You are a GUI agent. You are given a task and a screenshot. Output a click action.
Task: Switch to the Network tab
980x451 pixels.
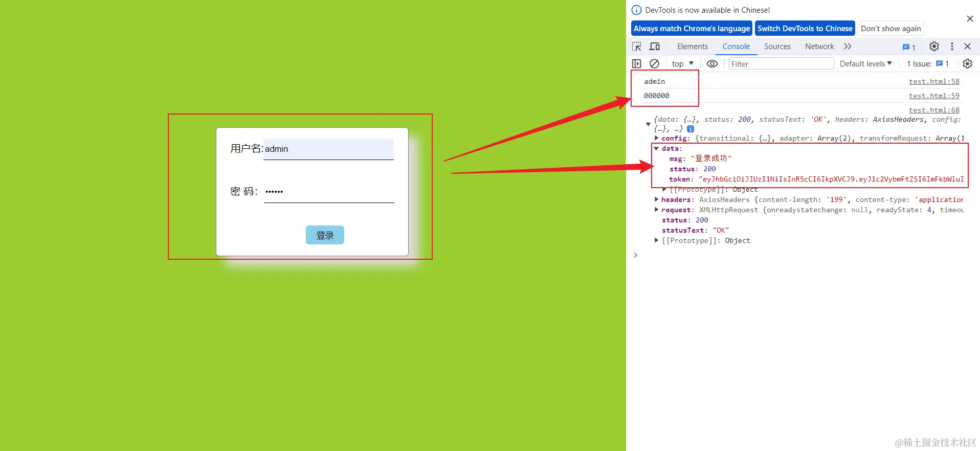pyautogui.click(x=819, y=47)
